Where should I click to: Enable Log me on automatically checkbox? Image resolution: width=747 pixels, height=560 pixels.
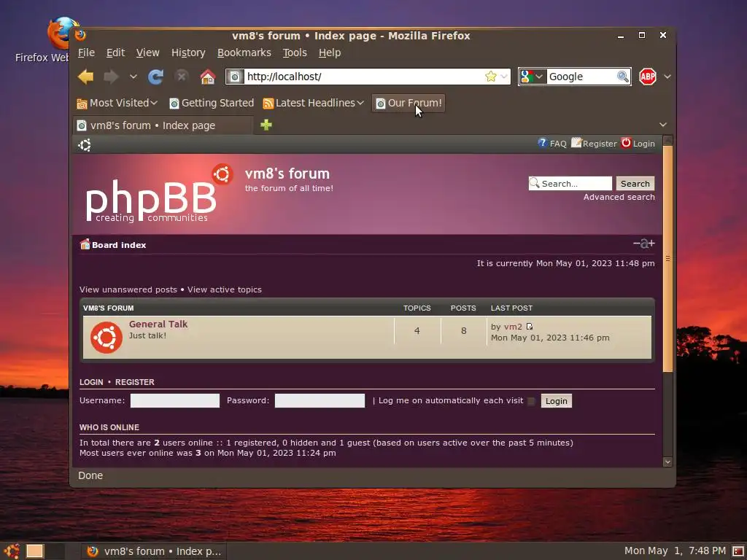531,401
